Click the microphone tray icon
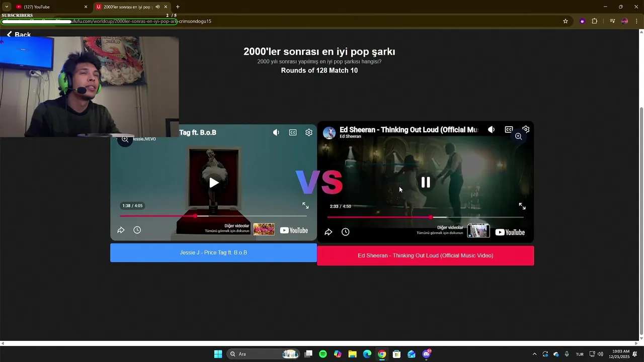Image resolution: width=644 pixels, height=362 pixels. pyautogui.click(x=567, y=354)
